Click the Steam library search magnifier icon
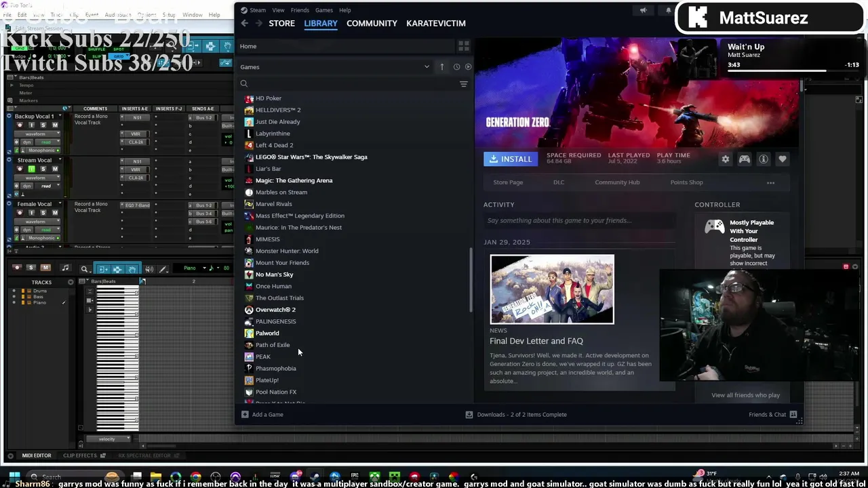This screenshot has width=868, height=488. [244, 84]
